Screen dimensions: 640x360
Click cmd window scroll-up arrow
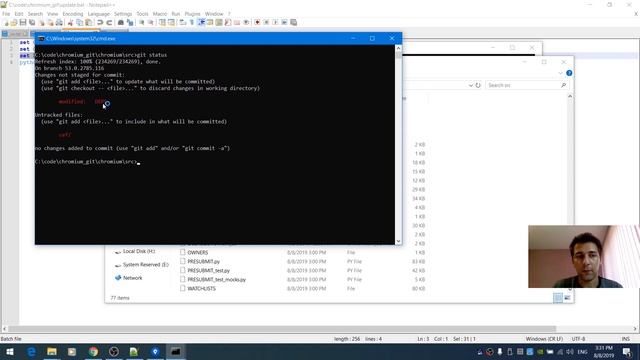tap(398, 48)
